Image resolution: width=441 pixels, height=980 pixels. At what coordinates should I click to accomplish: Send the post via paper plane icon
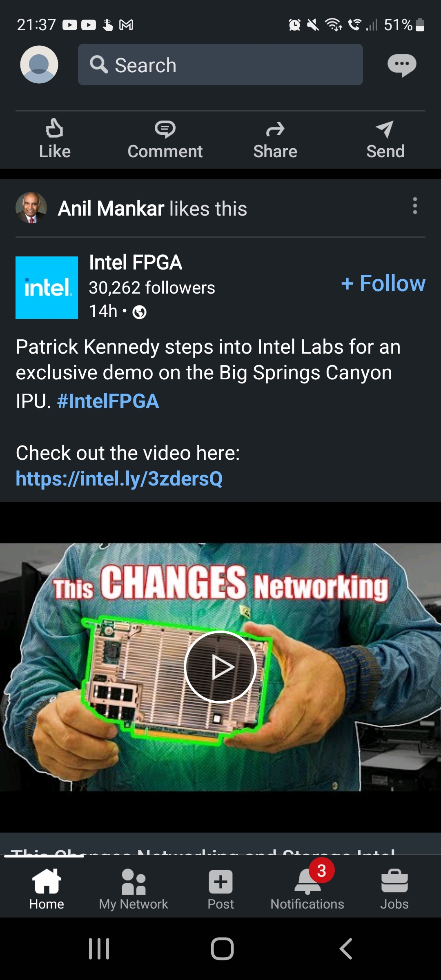click(385, 139)
